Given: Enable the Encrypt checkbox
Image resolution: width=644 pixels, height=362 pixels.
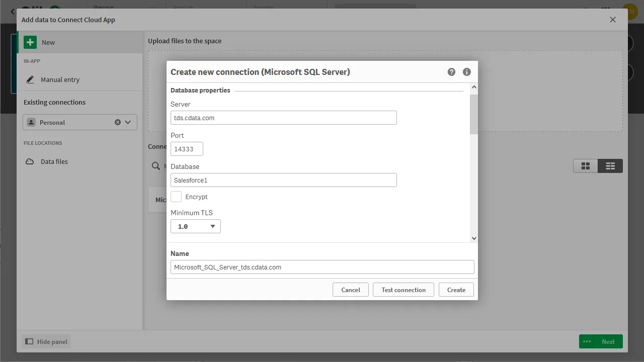Looking at the screenshot, I should point(176,197).
